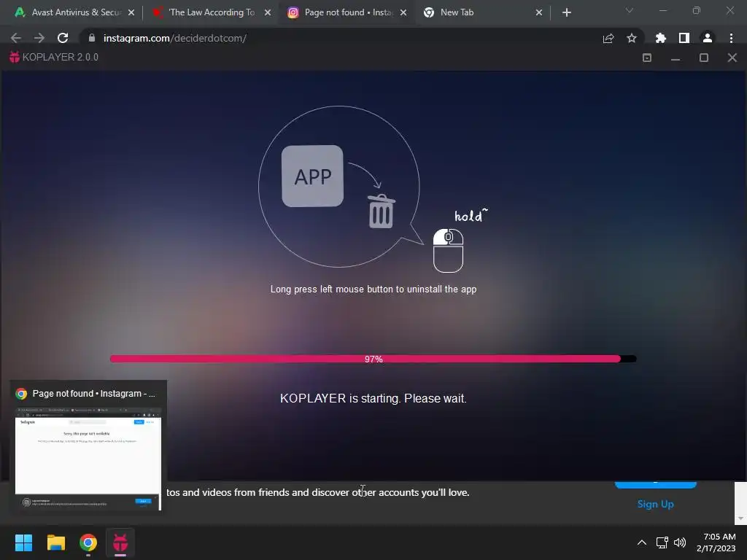Open the Instagram taskbar preview thumbnail

(88, 459)
